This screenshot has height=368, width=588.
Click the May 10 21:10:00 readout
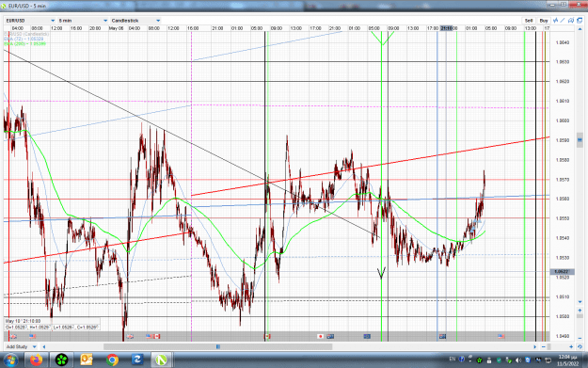click(x=23, y=321)
